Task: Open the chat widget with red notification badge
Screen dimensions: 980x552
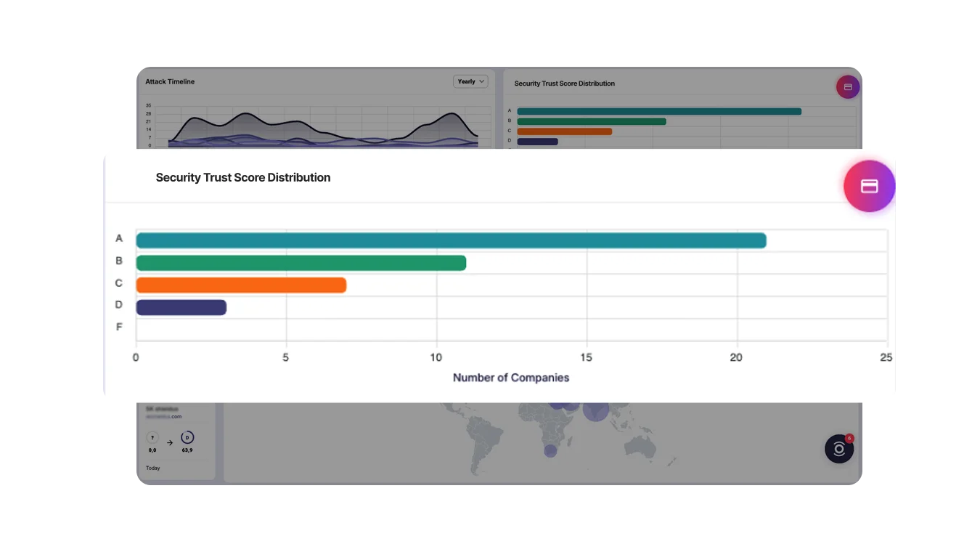Action: [x=839, y=449]
